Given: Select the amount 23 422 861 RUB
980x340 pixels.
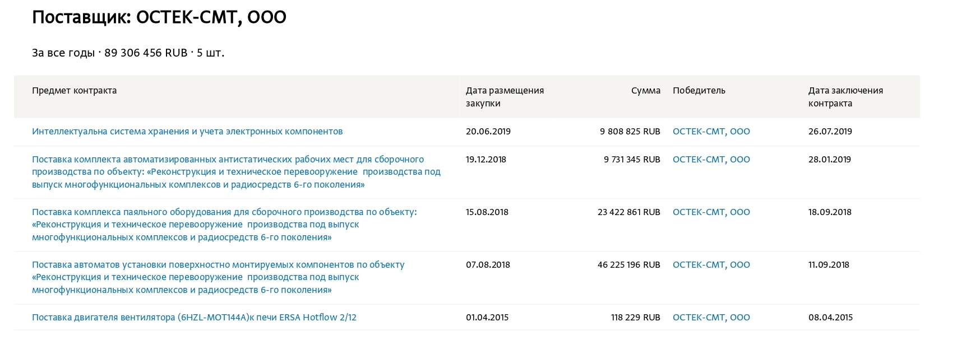Looking at the screenshot, I should (x=629, y=212).
